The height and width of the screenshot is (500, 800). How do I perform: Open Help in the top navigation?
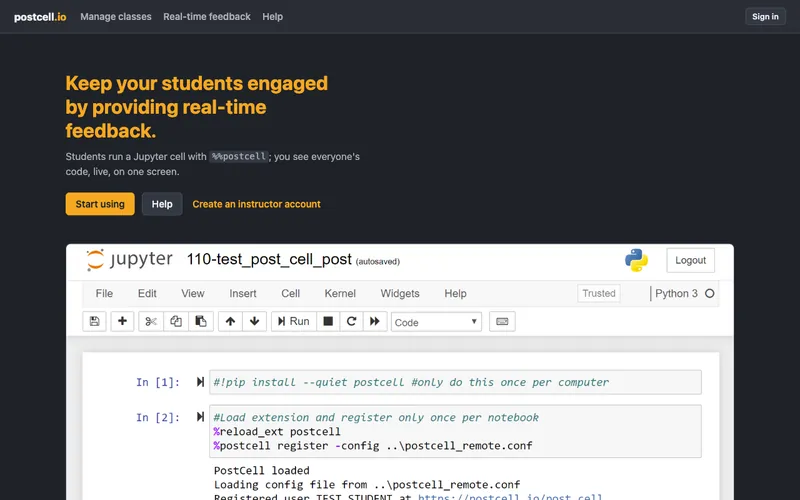(272, 17)
